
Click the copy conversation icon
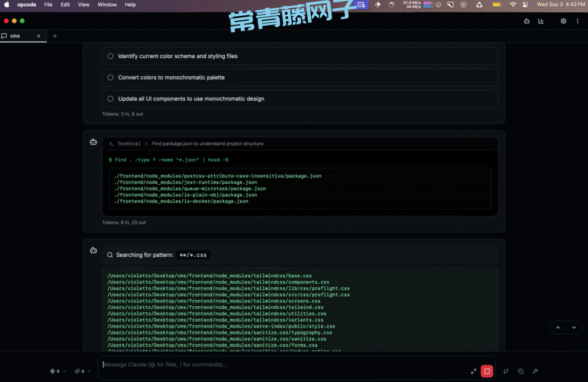tap(520, 371)
